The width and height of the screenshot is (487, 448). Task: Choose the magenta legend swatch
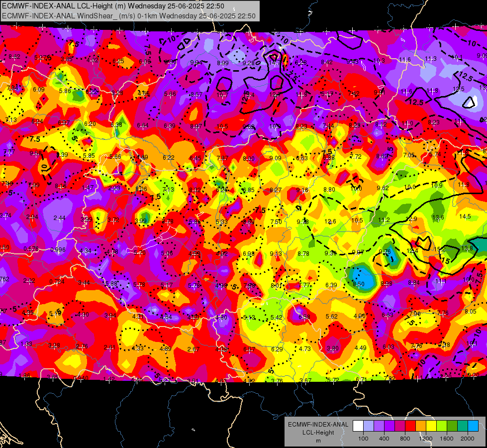coord(400,426)
